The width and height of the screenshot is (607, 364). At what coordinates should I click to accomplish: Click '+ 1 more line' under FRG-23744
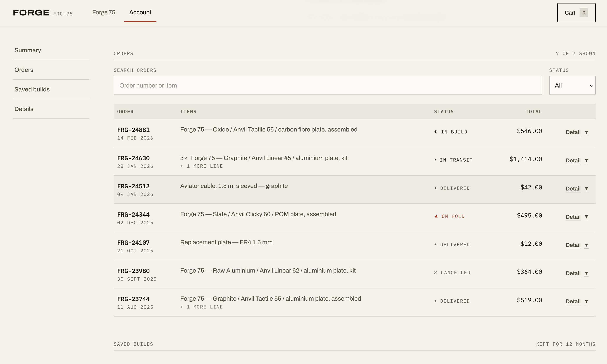point(202,307)
